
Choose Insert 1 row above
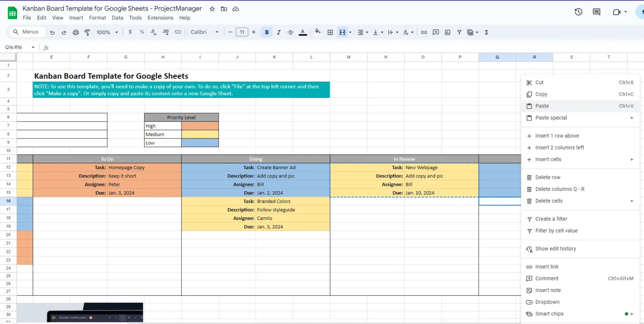580,136
